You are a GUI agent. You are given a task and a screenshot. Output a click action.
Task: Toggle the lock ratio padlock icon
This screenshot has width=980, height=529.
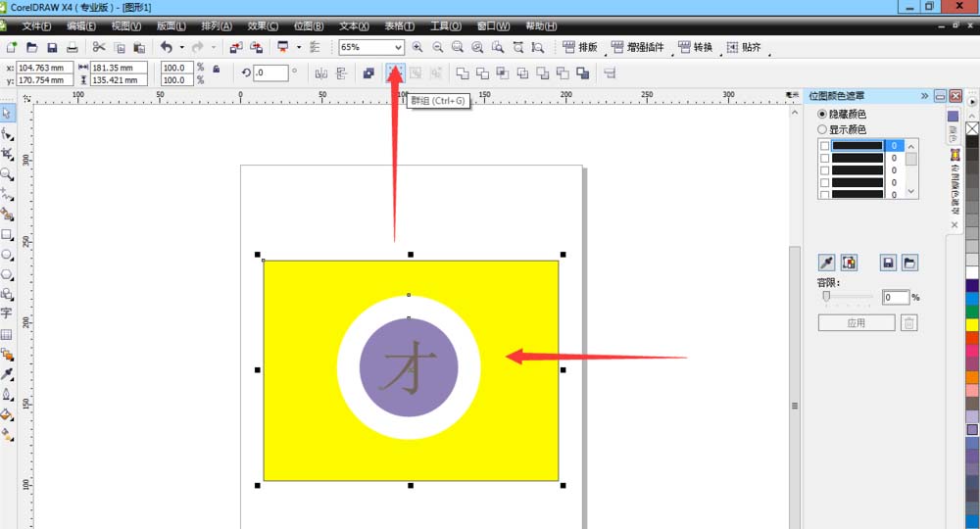(x=217, y=69)
